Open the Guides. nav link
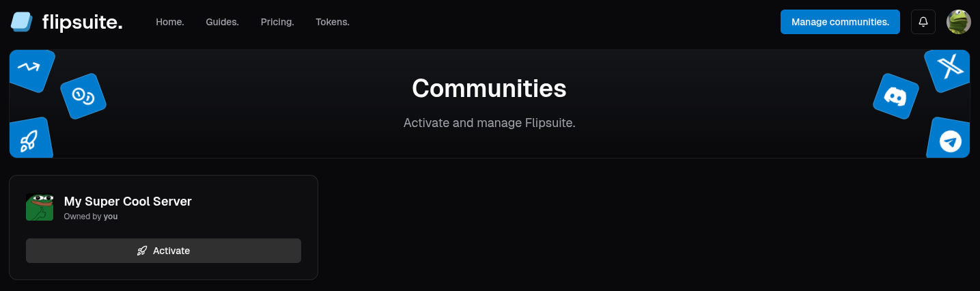Viewport: 980px width, 291px height. (x=223, y=22)
